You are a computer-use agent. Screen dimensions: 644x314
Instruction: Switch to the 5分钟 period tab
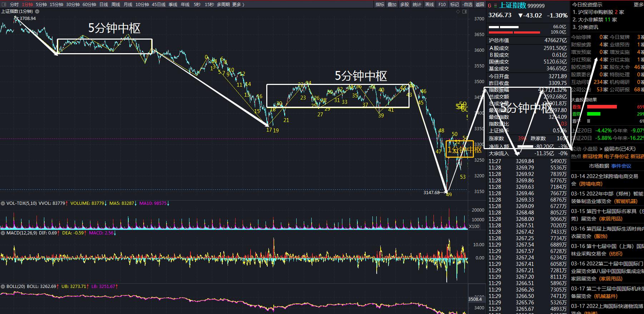41,4
